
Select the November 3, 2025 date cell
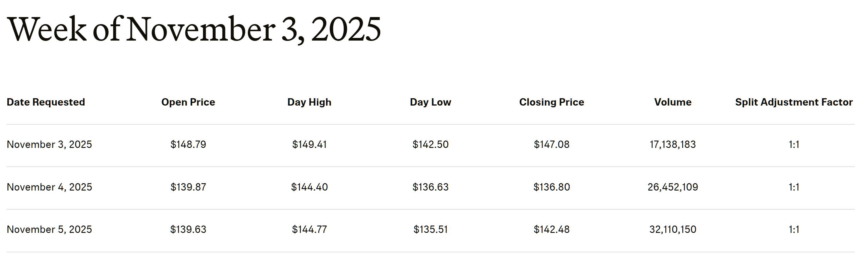coord(49,145)
